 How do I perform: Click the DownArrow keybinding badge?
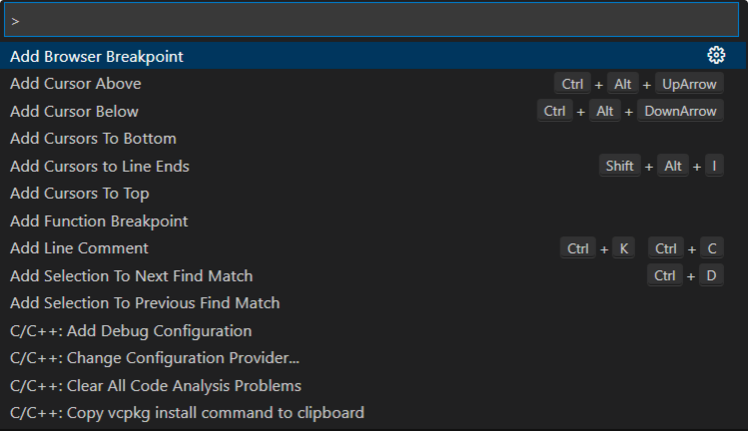(680, 111)
